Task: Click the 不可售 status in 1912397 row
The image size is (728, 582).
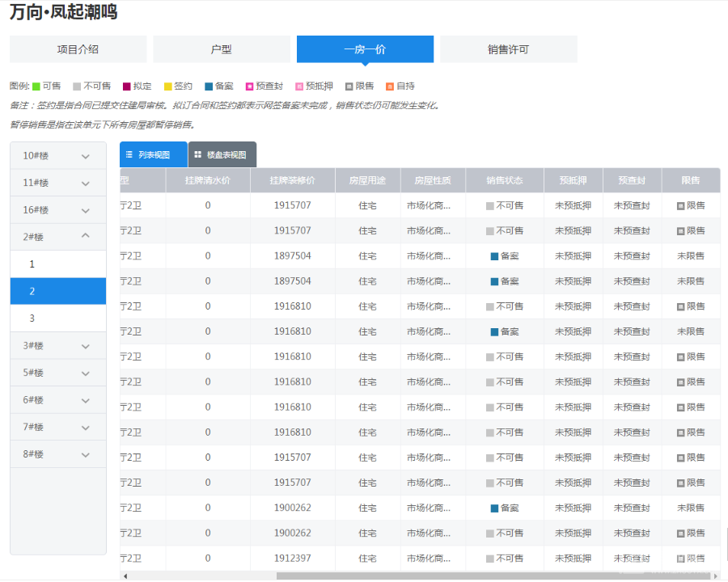Action: tap(505, 559)
